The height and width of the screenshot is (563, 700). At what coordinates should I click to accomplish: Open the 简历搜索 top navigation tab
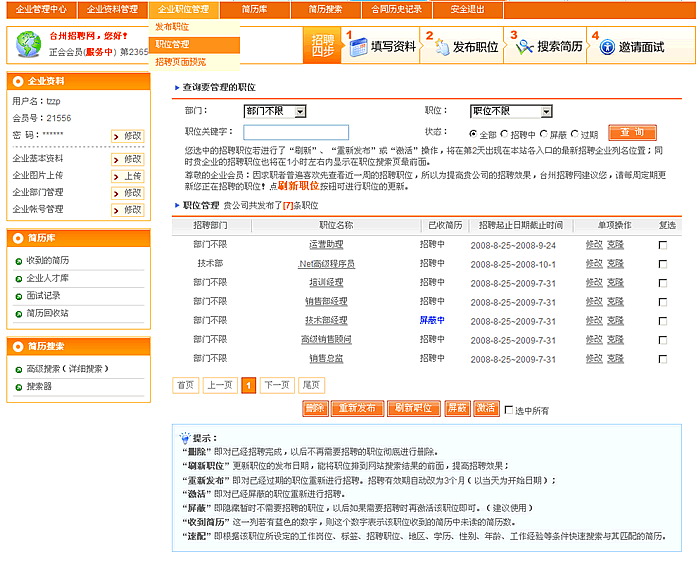(325, 9)
